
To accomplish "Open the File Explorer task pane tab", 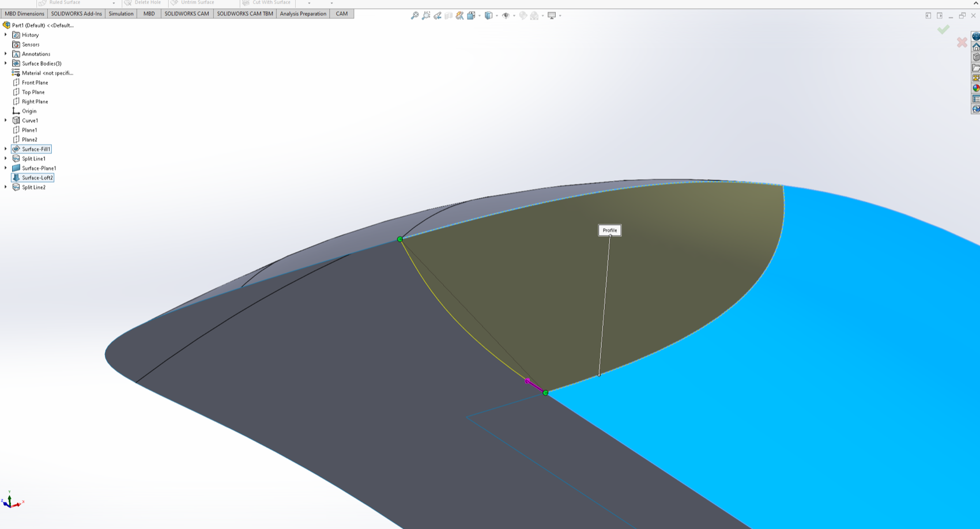I will (975, 67).
